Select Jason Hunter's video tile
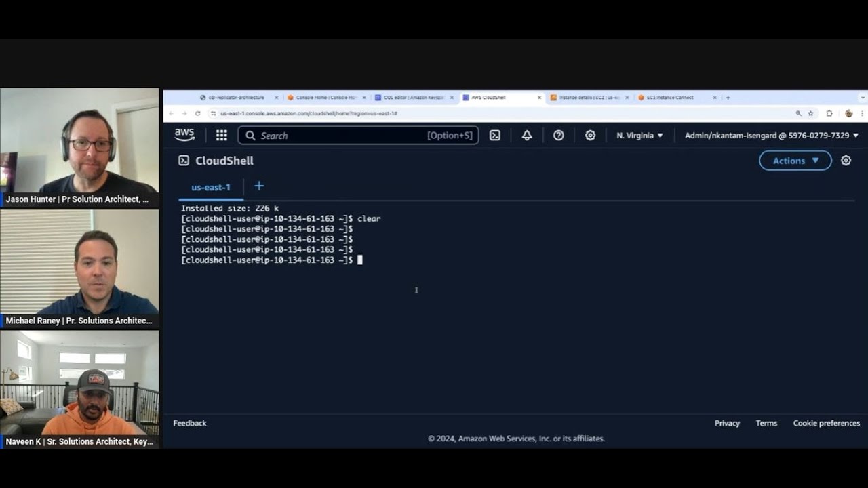 (x=79, y=147)
